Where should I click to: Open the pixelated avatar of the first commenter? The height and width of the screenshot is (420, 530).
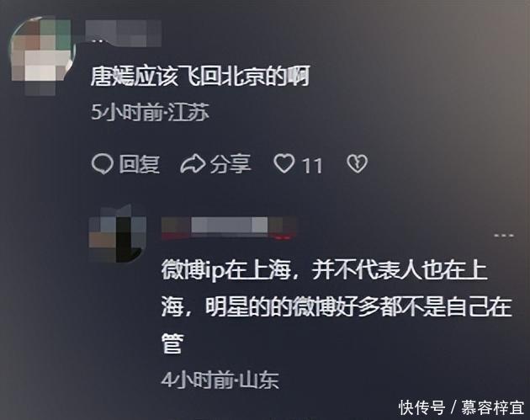42,54
